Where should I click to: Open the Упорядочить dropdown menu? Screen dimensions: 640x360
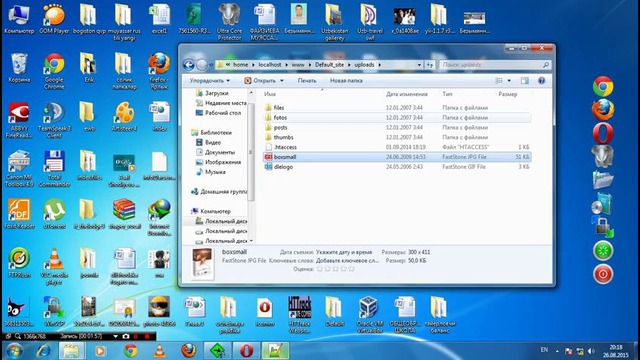(210, 80)
